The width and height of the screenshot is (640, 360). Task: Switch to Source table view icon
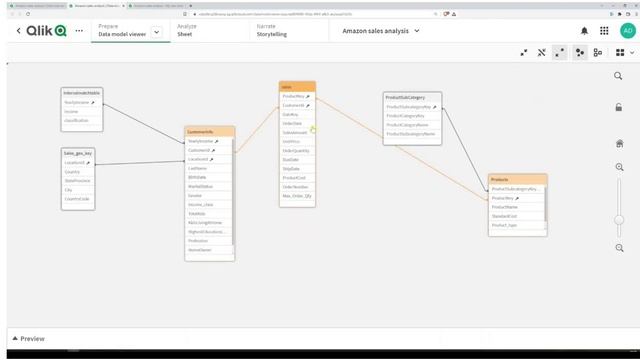(x=598, y=53)
